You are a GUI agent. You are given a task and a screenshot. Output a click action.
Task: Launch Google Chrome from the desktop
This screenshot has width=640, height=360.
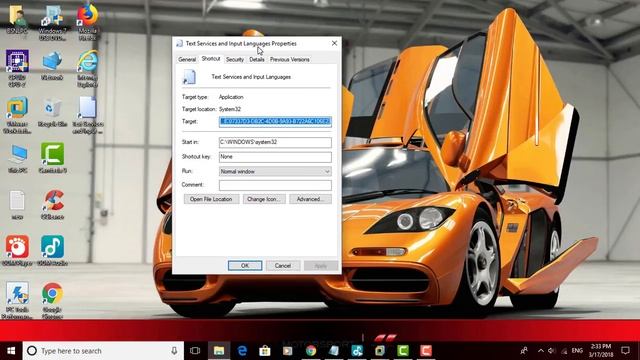coord(52,300)
